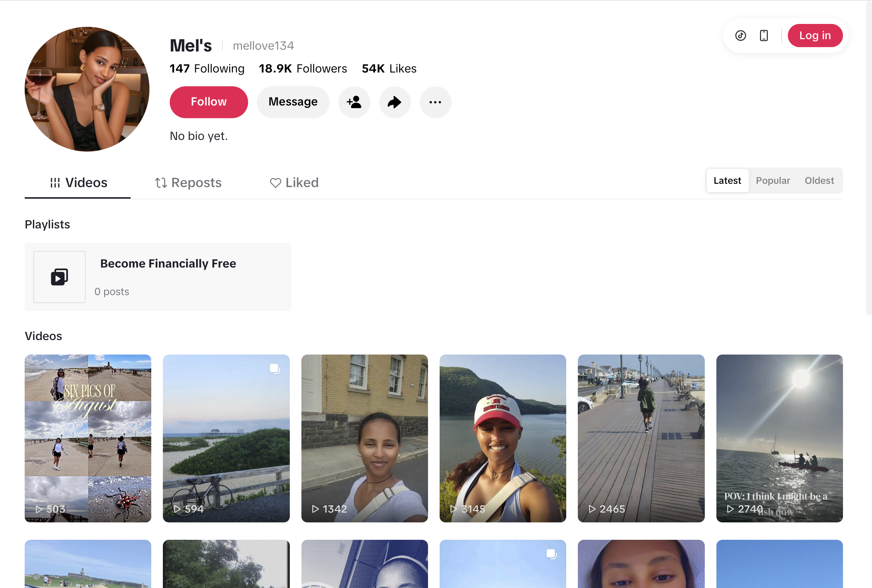
Task: Click the red Log in button
Action: click(x=815, y=36)
